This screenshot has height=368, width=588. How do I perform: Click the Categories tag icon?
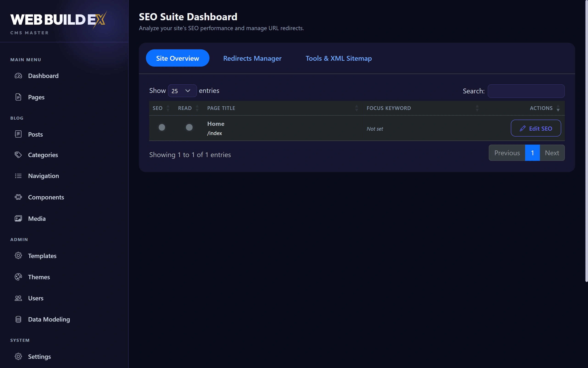[x=18, y=155]
